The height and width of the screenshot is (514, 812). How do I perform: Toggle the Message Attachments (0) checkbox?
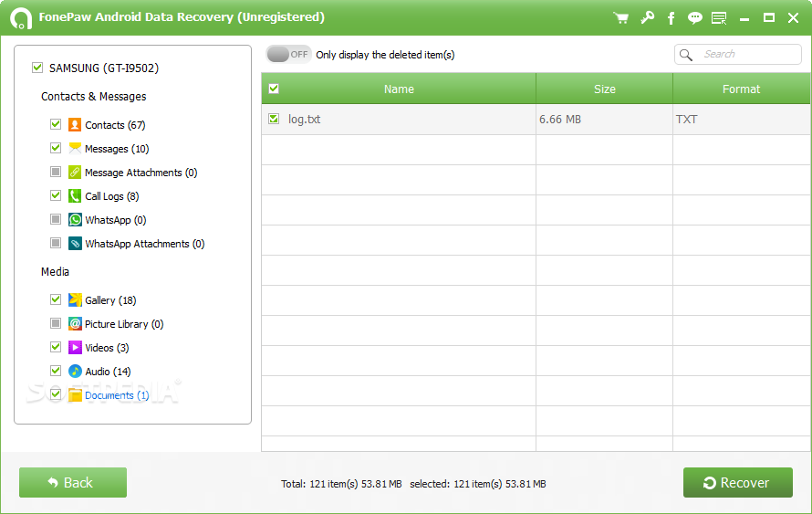tap(56, 172)
